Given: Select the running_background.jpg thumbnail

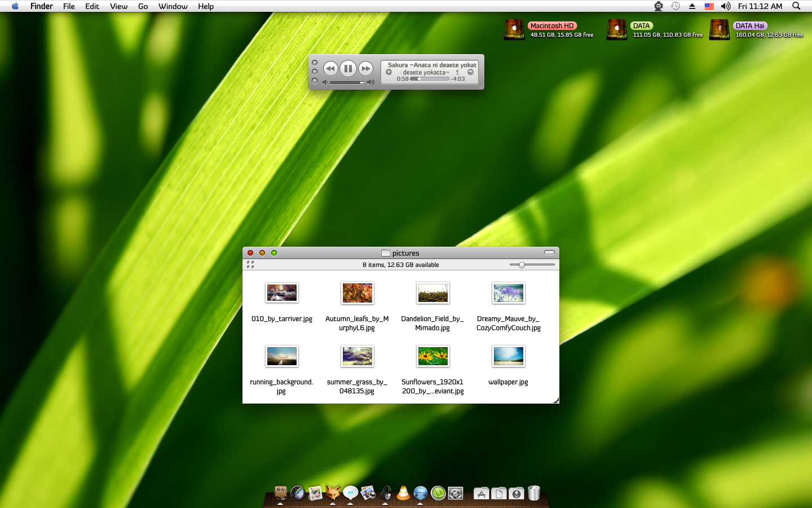Looking at the screenshot, I should (282, 356).
